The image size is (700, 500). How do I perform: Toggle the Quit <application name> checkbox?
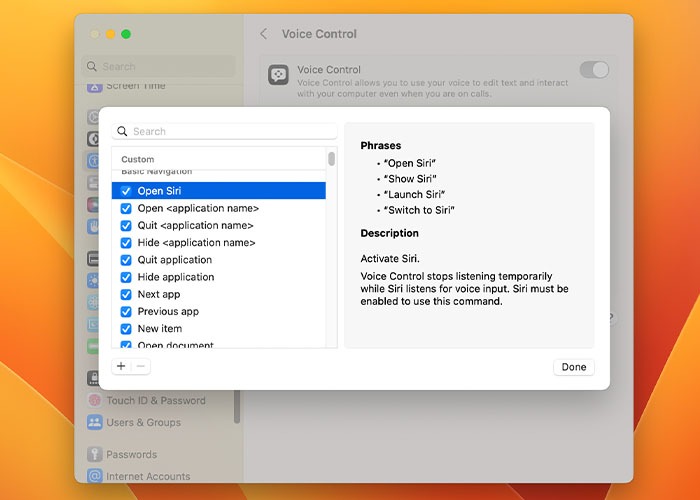pos(126,225)
